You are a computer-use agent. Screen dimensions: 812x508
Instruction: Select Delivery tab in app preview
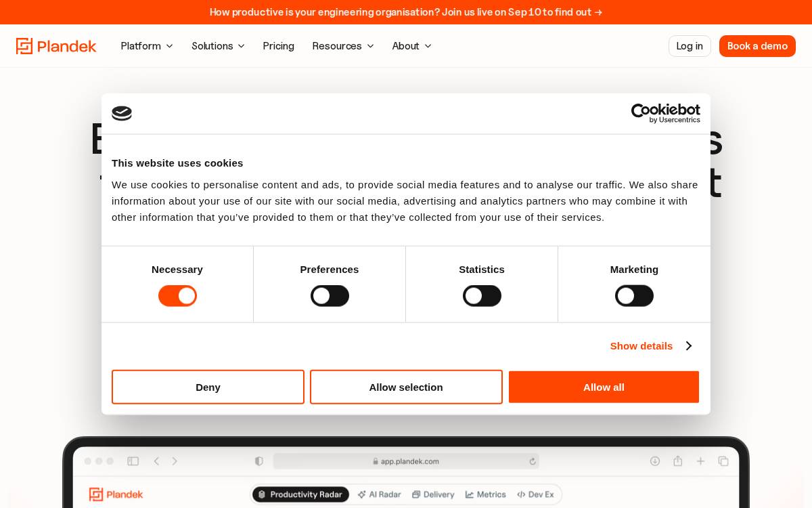click(433, 494)
